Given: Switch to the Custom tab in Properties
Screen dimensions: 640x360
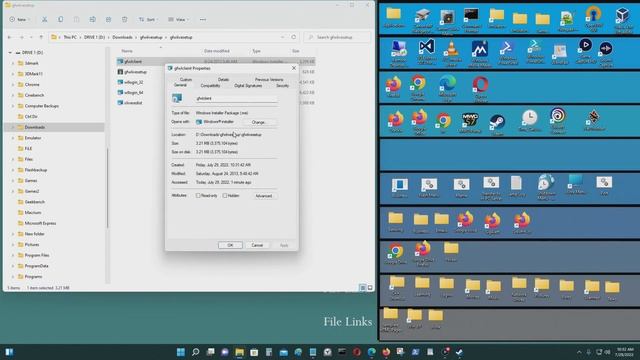Looking at the screenshot, I should (x=186, y=79).
